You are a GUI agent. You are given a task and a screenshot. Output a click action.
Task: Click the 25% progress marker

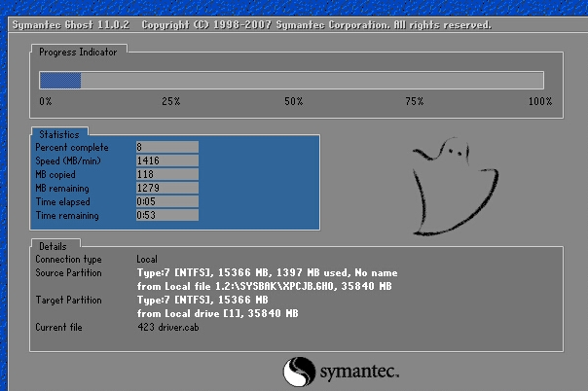pos(171,101)
